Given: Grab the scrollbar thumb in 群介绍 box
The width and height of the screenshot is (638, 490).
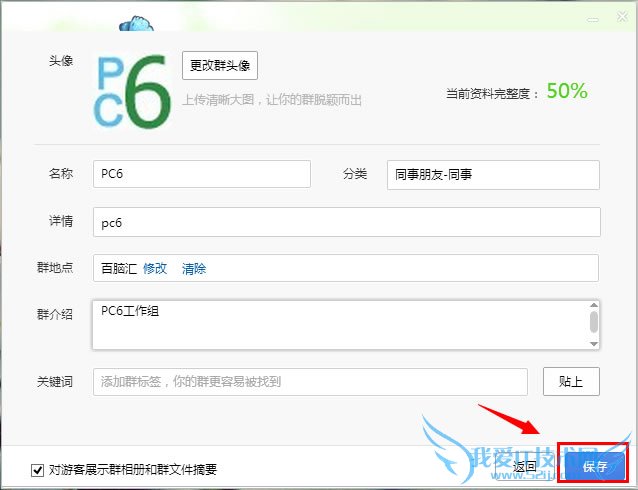Looking at the screenshot, I should point(594,322).
